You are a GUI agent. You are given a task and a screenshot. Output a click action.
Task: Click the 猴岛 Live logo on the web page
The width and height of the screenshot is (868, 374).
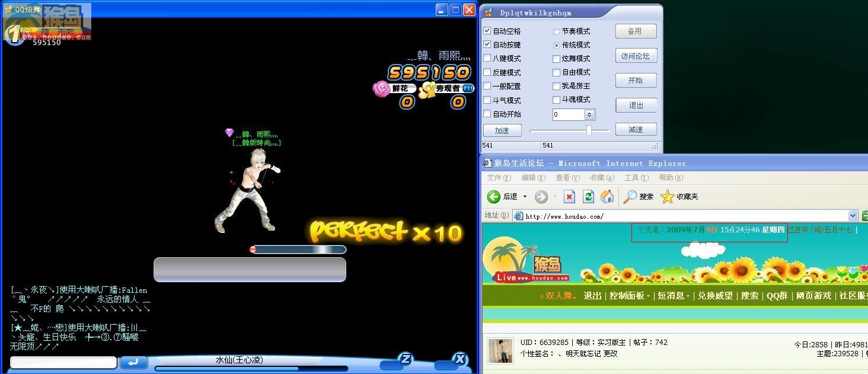pos(527,261)
